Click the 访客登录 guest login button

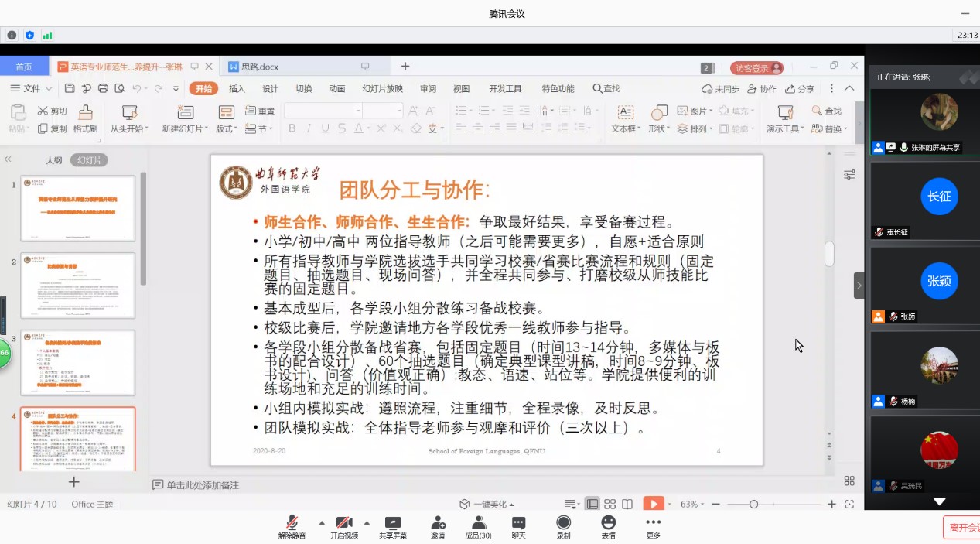756,68
